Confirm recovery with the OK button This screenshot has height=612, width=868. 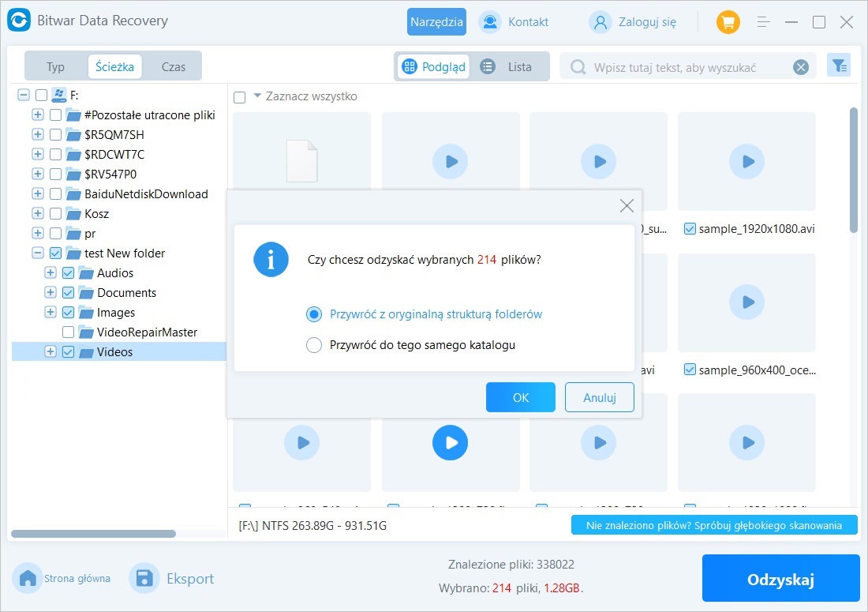click(520, 397)
